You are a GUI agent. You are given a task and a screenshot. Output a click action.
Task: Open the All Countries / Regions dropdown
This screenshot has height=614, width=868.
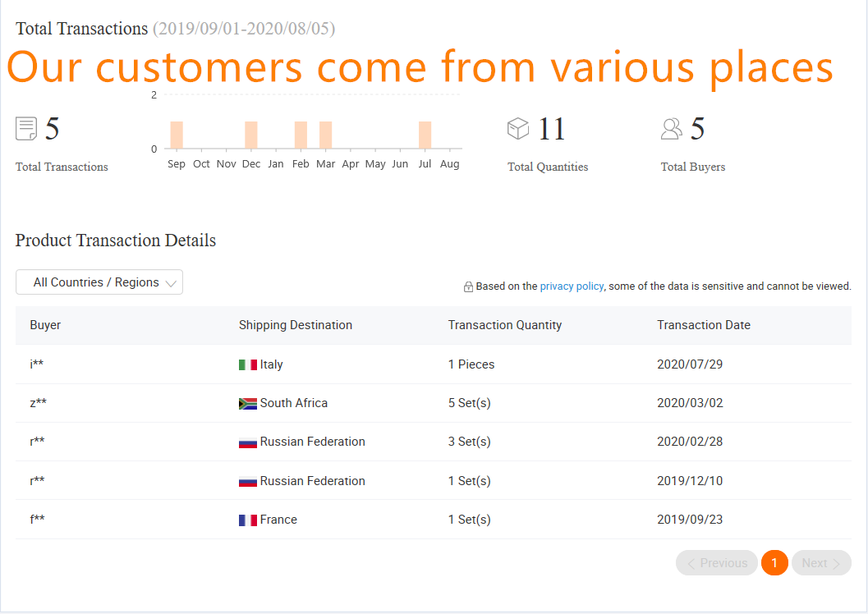(99, 282)
